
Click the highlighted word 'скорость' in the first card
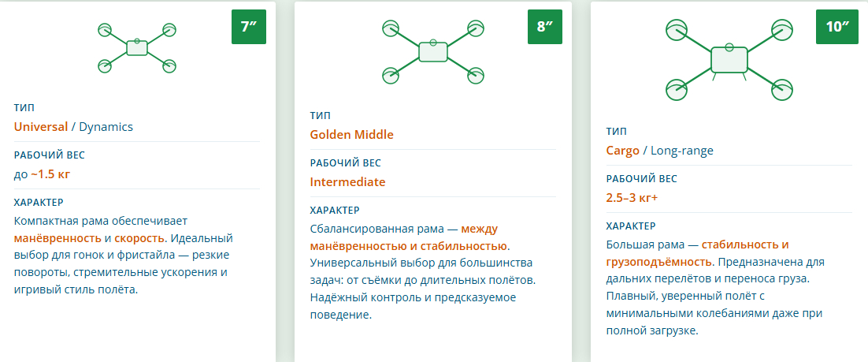pos(139,237)
